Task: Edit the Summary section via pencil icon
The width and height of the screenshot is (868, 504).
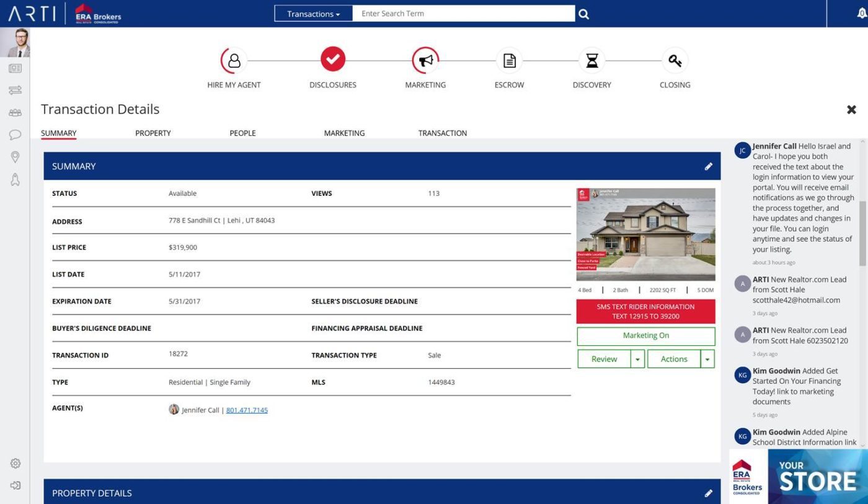Action: click(709, 166)
